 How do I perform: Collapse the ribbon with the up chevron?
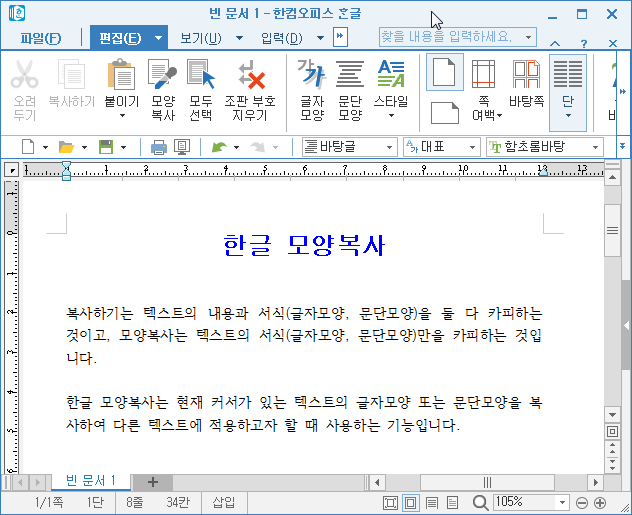[555, 43]
